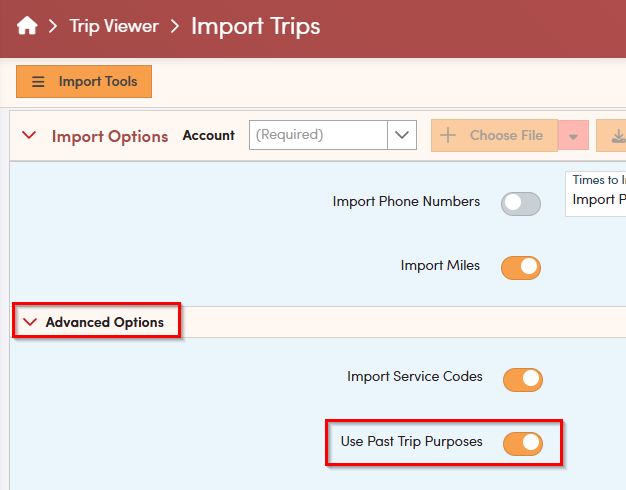Open the Account dropdown arrow

402,135
